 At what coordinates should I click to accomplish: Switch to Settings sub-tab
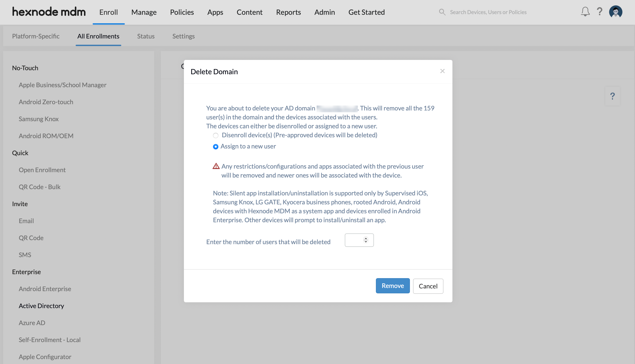pos(183,36)
